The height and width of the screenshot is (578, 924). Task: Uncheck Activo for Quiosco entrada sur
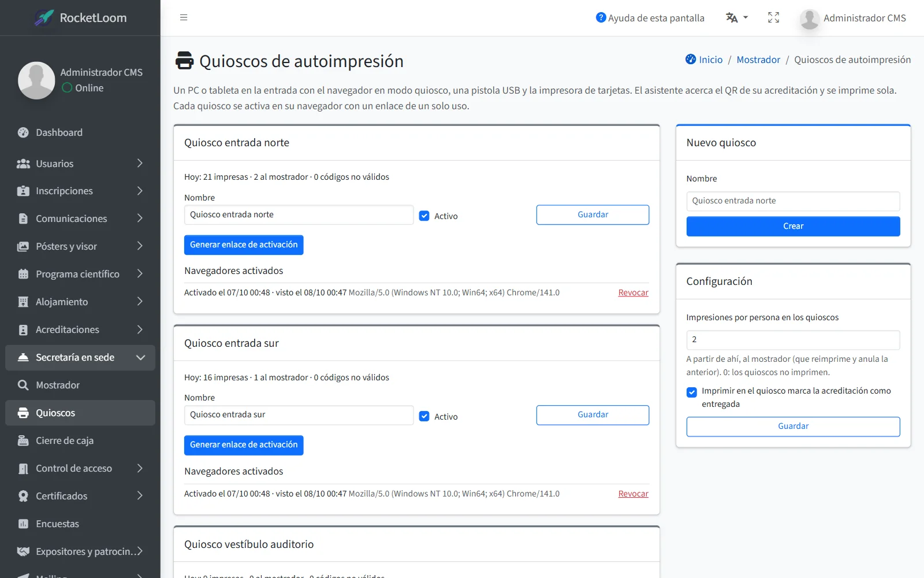(424, 416)
